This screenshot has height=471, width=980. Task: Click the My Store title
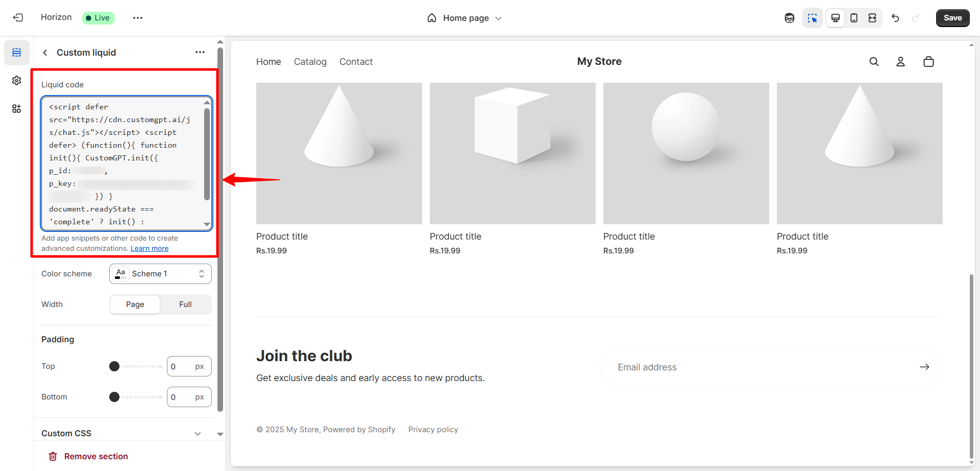(x=599, y=61)
